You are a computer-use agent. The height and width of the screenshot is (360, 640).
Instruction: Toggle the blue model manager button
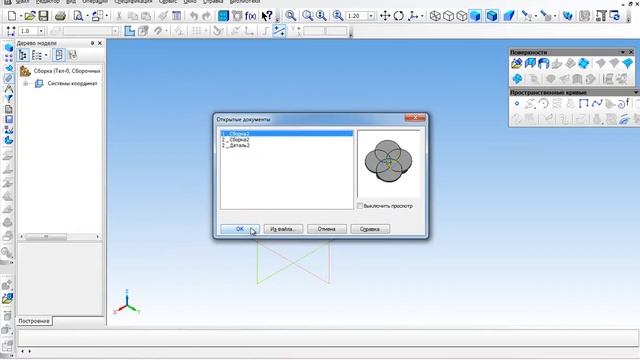(223, 16)
